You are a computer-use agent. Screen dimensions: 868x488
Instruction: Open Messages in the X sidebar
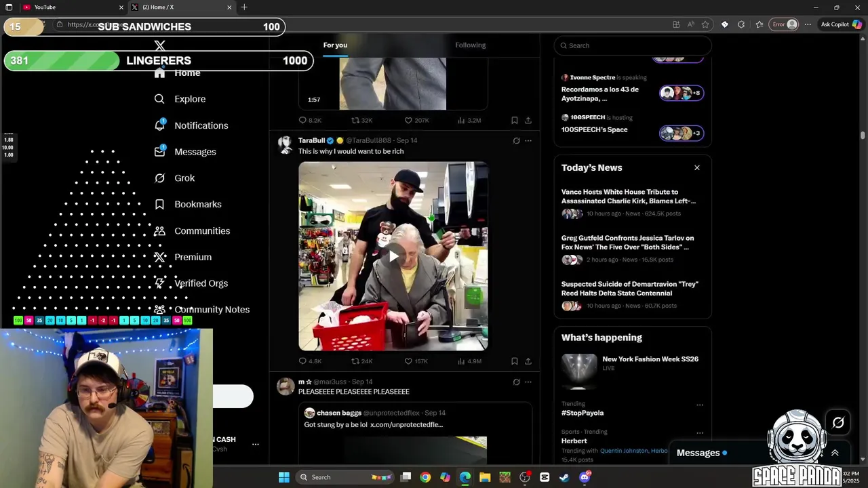[x=185, y=152]
